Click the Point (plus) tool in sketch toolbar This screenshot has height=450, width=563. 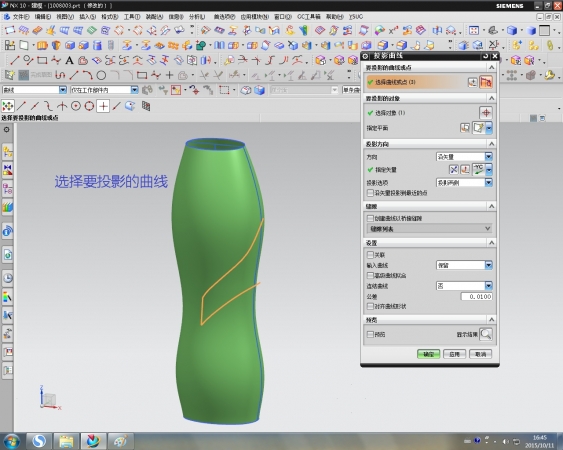[169, 75]
